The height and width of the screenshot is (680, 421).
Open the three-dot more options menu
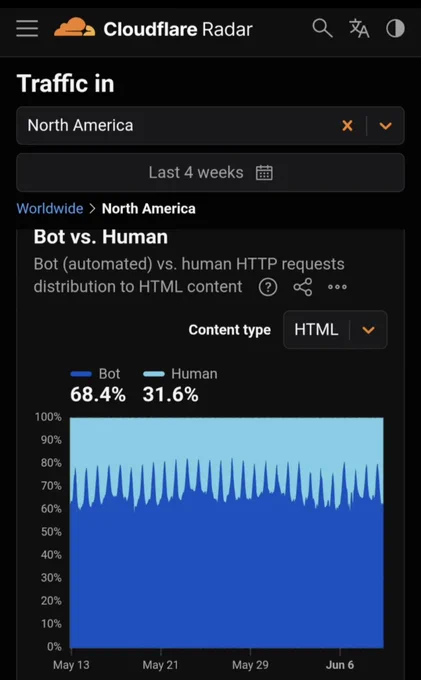coord(337,287)
